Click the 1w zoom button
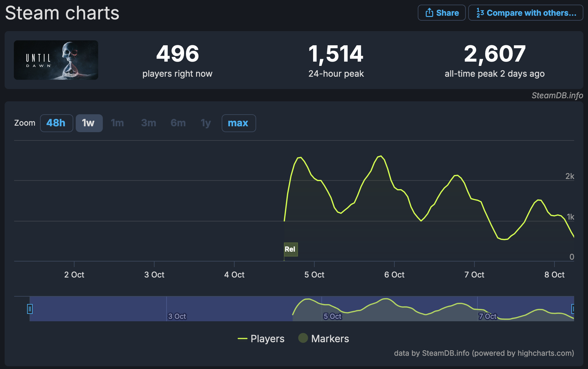The width and height of the screenshot is (588, 369). coord(89,123)
